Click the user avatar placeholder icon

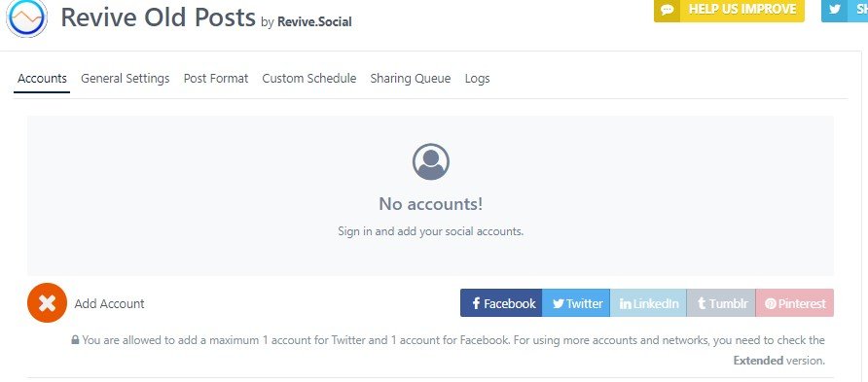click(x=431, y=161)
